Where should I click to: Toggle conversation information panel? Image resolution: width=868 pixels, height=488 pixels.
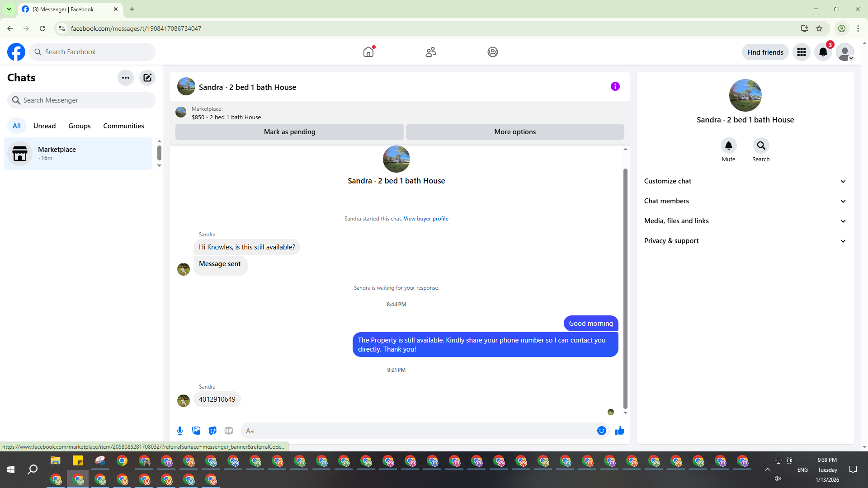click(x=615, y=86)
